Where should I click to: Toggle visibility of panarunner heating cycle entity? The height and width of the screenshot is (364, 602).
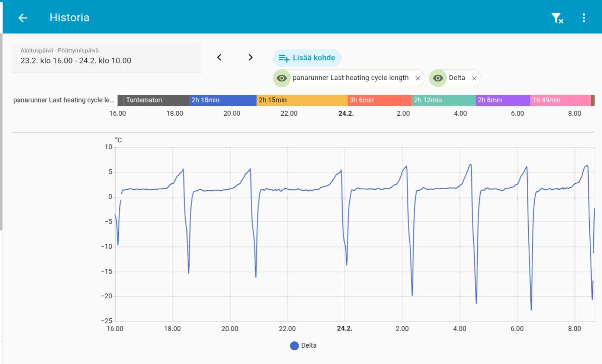[282, 78]
